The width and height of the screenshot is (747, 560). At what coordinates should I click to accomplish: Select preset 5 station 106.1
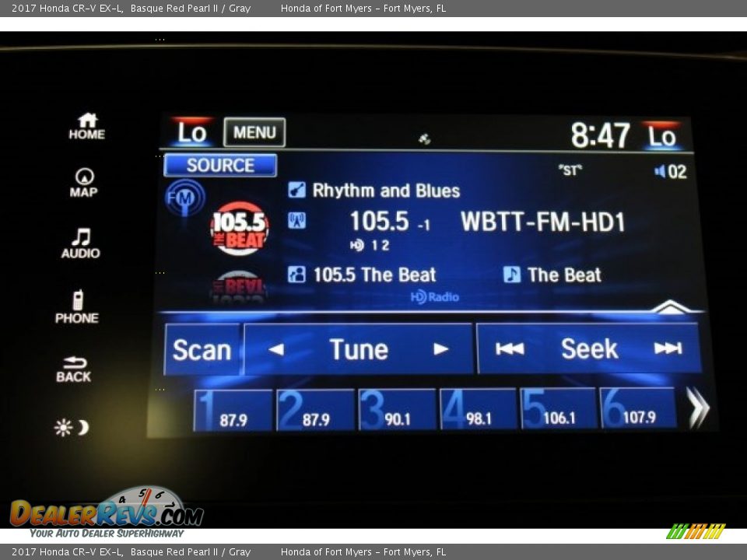tap(558, 409)
